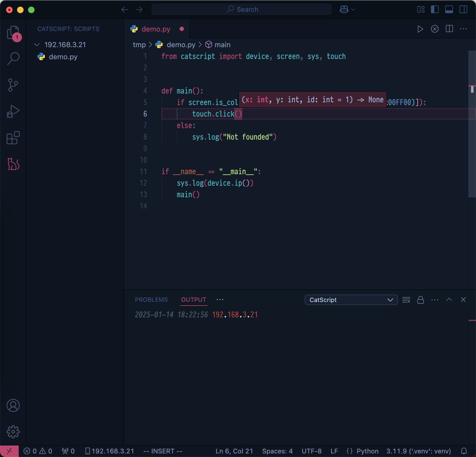Select the Python language mode in status bar
This screenshot has height=457, width=476.
tap(367, 451)
